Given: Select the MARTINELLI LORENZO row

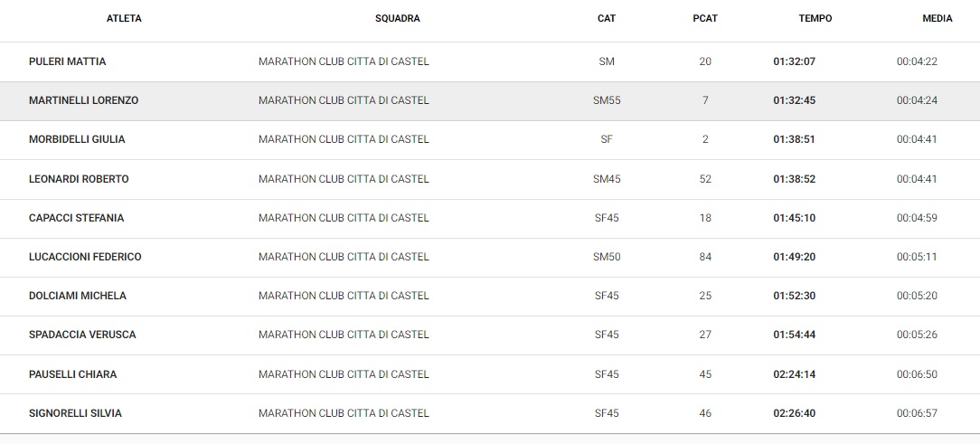Looking at the screenshot, I should tap(490, 100).
